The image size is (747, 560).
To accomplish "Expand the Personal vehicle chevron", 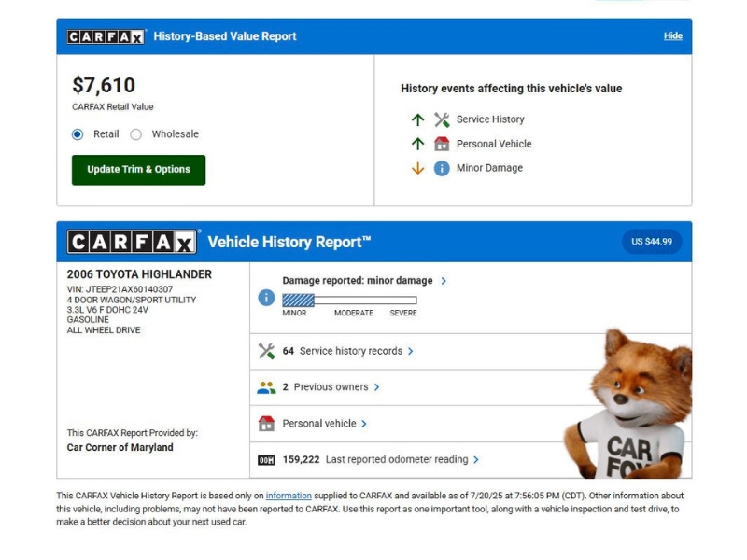I will click(x=364, y=424).
